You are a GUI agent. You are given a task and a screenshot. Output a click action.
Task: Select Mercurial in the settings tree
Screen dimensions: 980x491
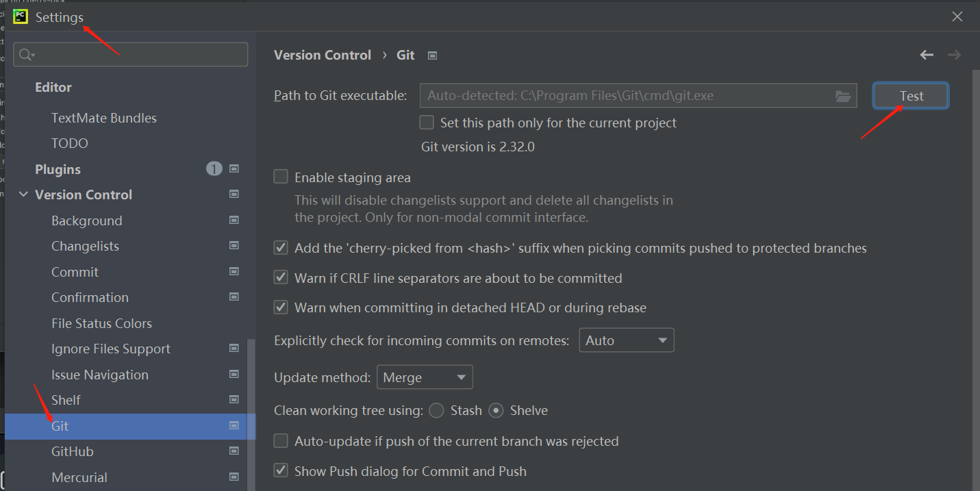[x=79, y=477]
